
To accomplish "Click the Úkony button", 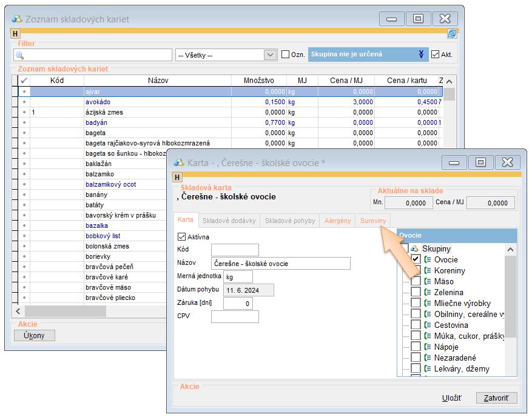I will pos(34,336).
